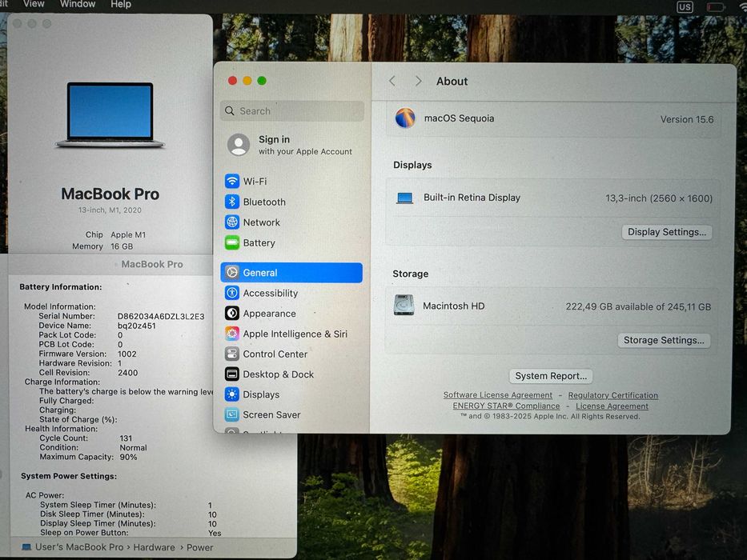Click the small computer icon in path bar

point(26,547)
